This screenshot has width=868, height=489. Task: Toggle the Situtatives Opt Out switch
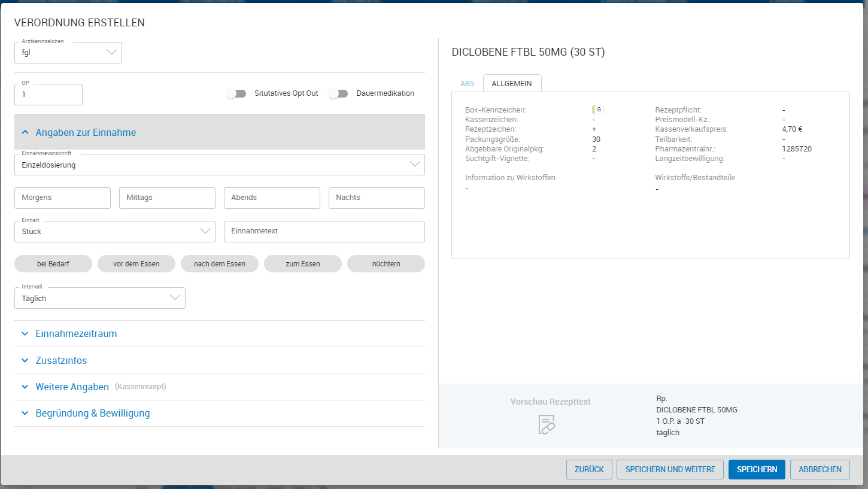coord(236,93)
